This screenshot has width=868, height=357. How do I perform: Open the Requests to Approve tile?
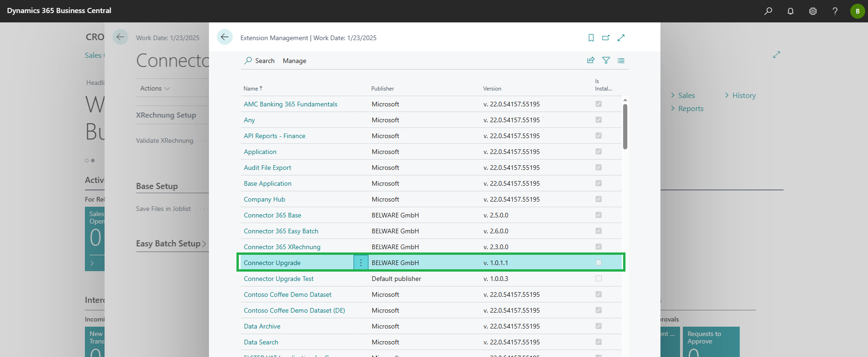coord(711,342)
